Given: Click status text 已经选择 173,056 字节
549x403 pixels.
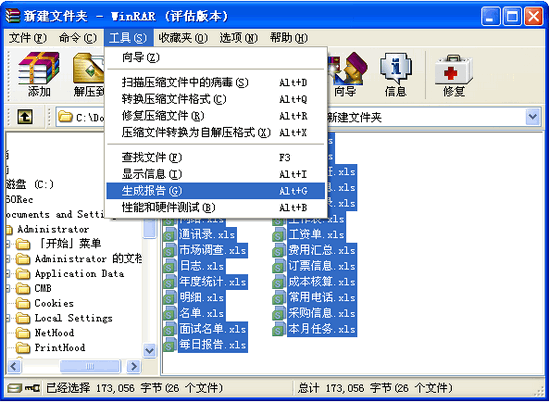Looking at the screenshot, I should [135, 388].
